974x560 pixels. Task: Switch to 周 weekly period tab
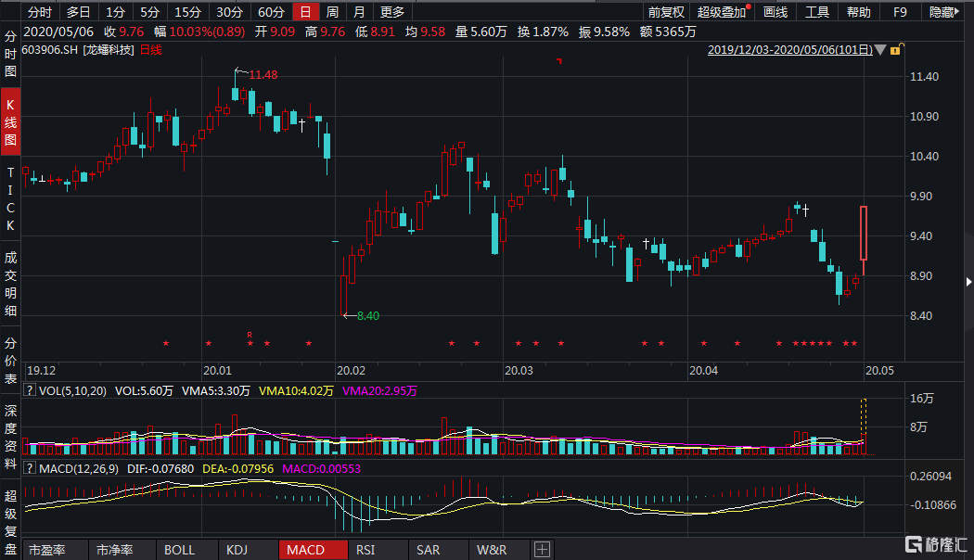point(332,12)
